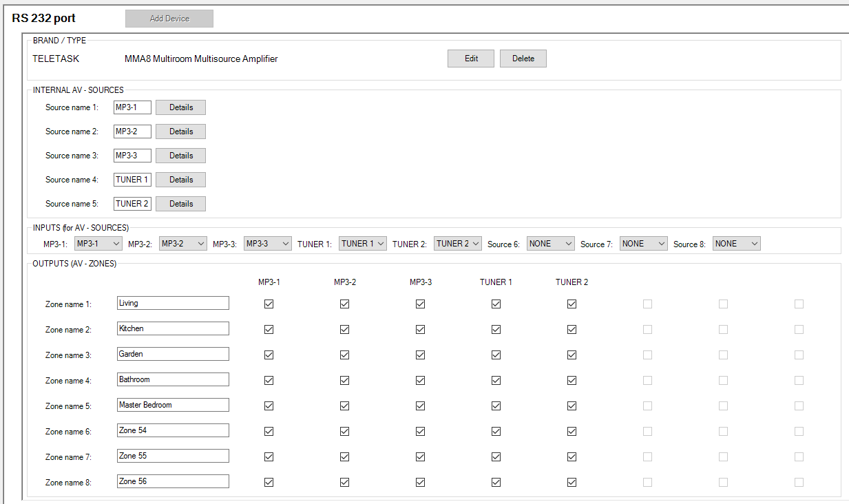Disable MP3-3 for the Garden zone

coord(420,355)
